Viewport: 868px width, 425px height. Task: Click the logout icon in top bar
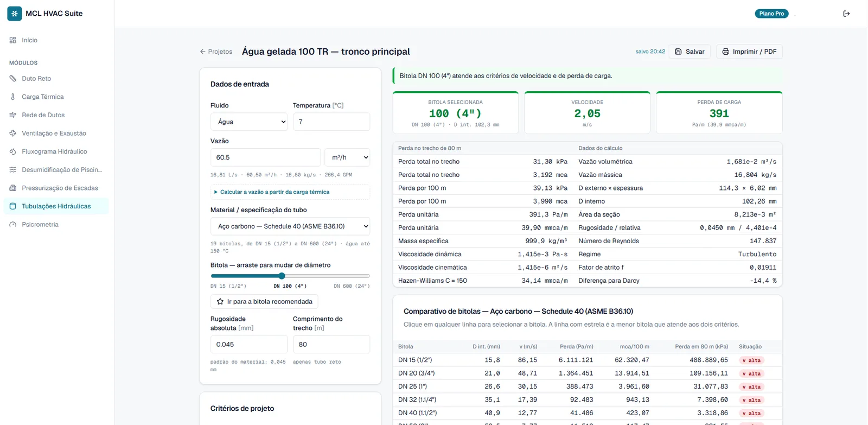[x=846, y=14]
